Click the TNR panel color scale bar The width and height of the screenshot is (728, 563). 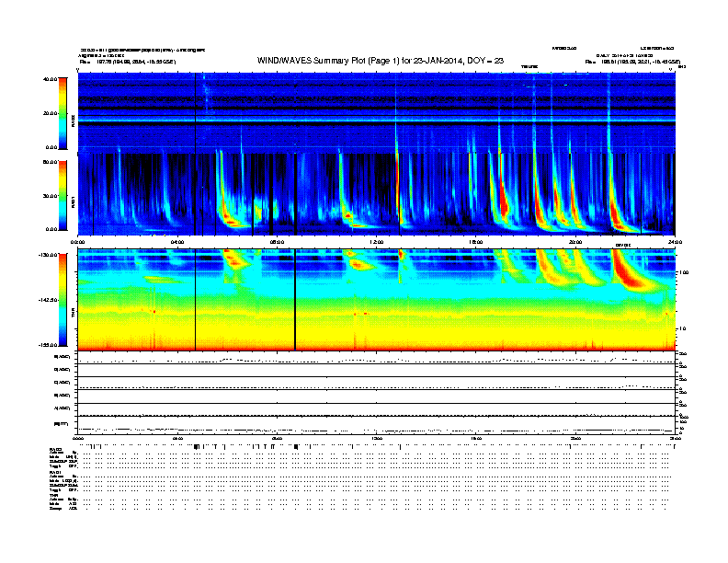(x=63, y=300)
